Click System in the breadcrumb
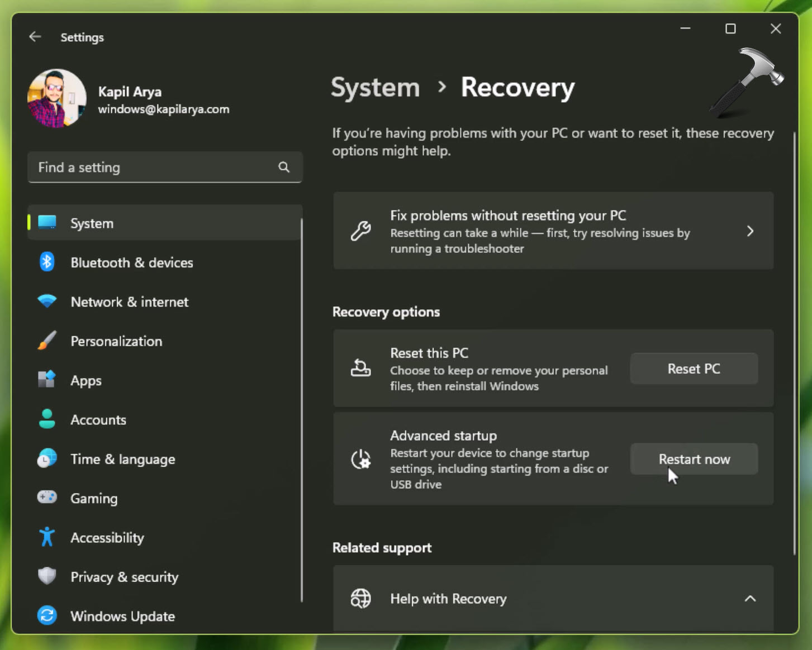This screenshot has height=650, width=812. pyautogui.click(x=375, y=88)
